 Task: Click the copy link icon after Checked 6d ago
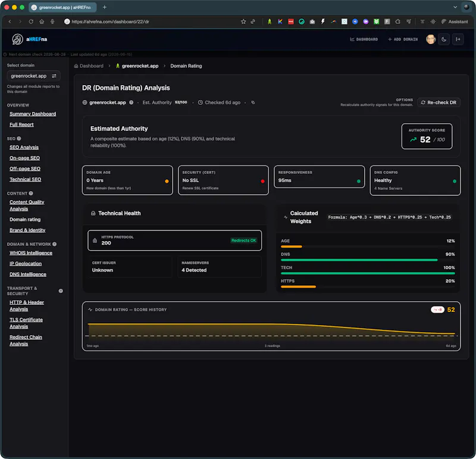click(x=253, y=102)
